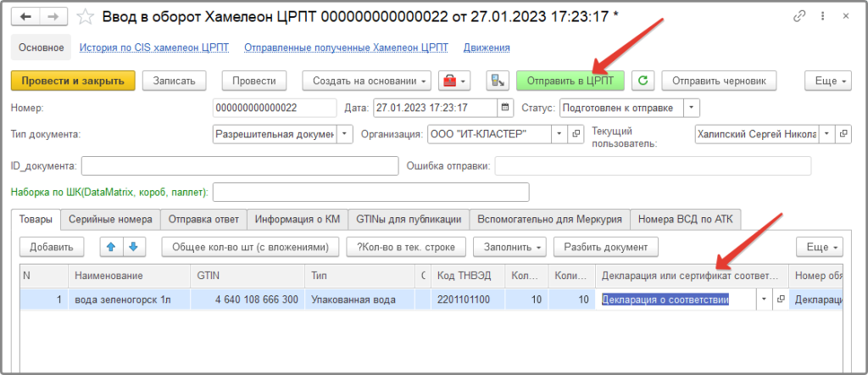Open Организация record with square icon
This screenshot has width=868, height=375.
pos(576,134)
